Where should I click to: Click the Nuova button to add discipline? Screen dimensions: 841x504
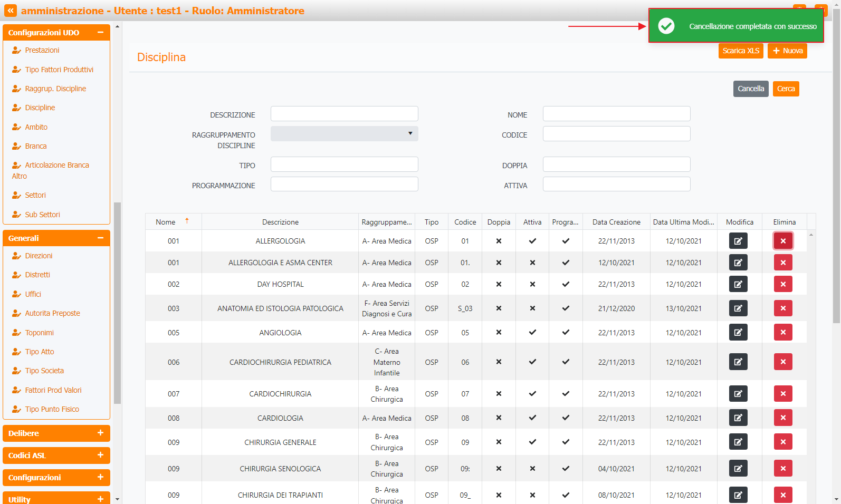pos(787,51)
